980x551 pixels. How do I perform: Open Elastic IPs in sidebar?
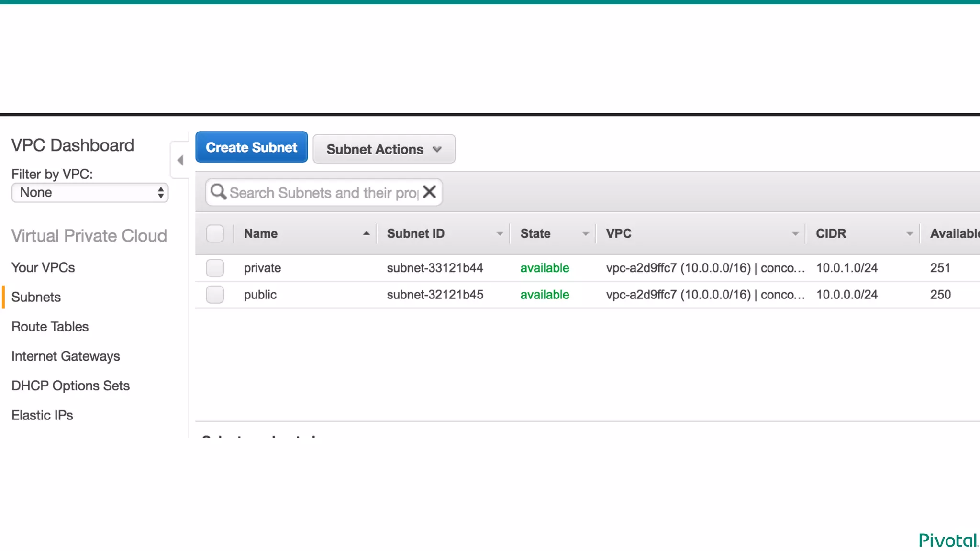click(42, 415)
